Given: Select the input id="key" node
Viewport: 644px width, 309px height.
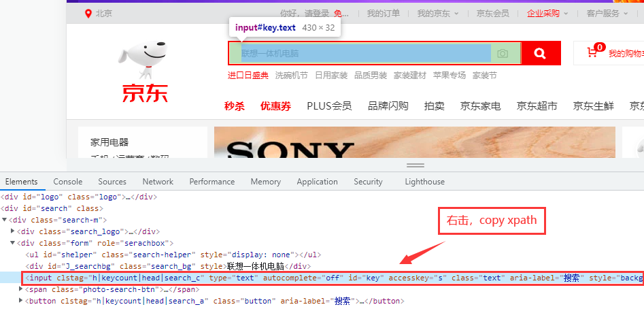Looking at the screenshot, I should [x=333, y=278].
